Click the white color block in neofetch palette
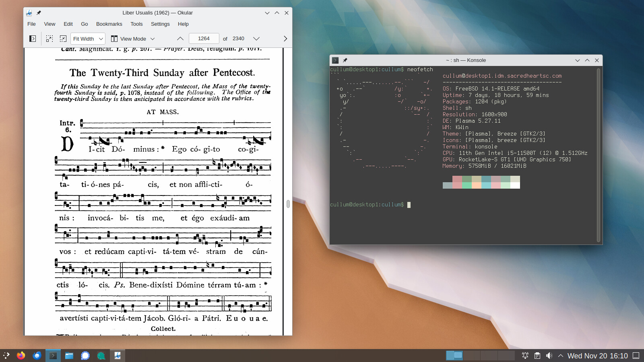Viewport: 644px width, 362px height. (515, 185)
